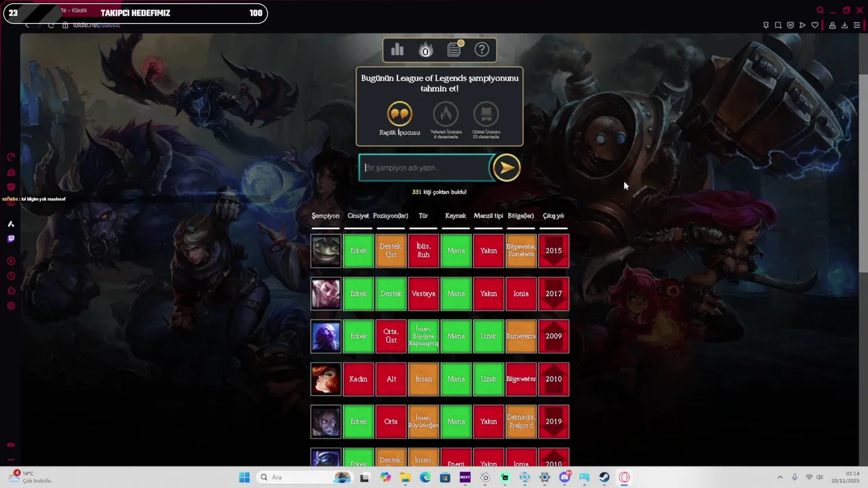Click the send/play arrow toolbar icon

click(x=802, y=25)
